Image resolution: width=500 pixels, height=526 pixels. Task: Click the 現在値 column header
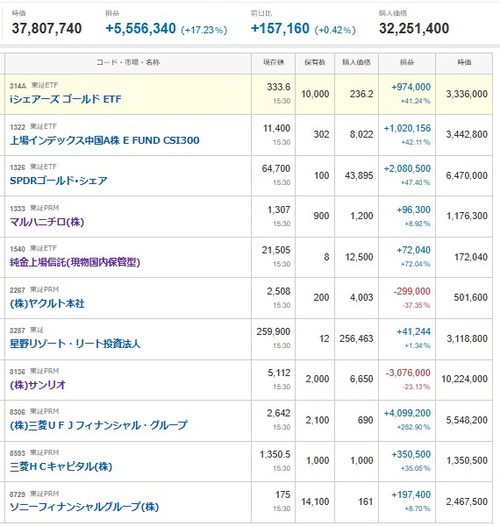coord(273,62)
